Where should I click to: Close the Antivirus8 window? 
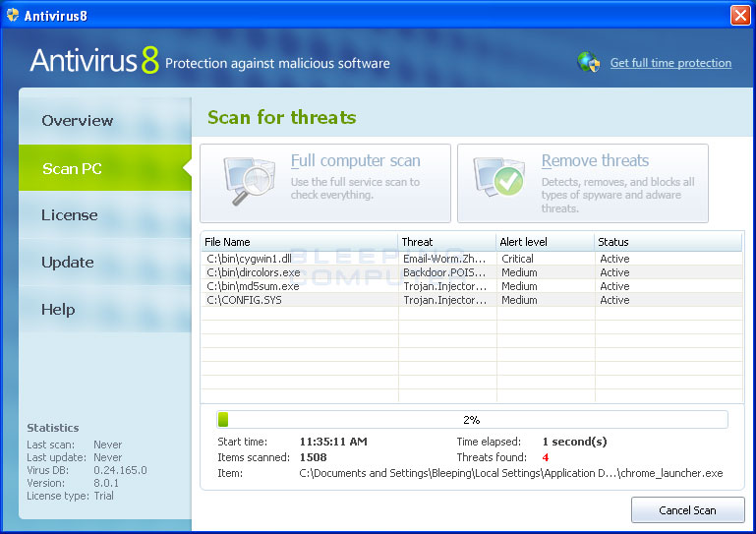740,15
